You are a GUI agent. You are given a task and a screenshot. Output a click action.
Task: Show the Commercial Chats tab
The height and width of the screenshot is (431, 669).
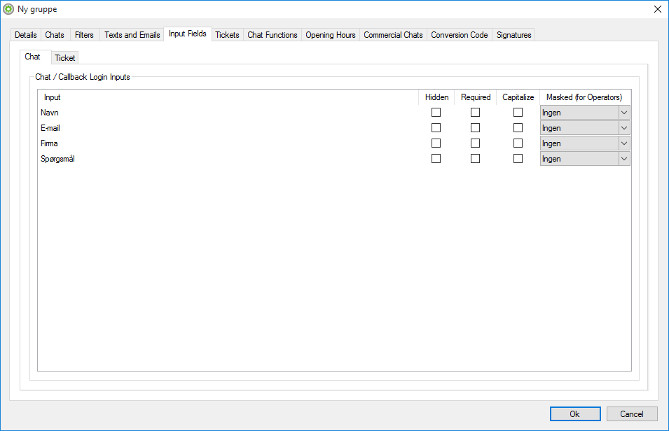click(393, 35)
